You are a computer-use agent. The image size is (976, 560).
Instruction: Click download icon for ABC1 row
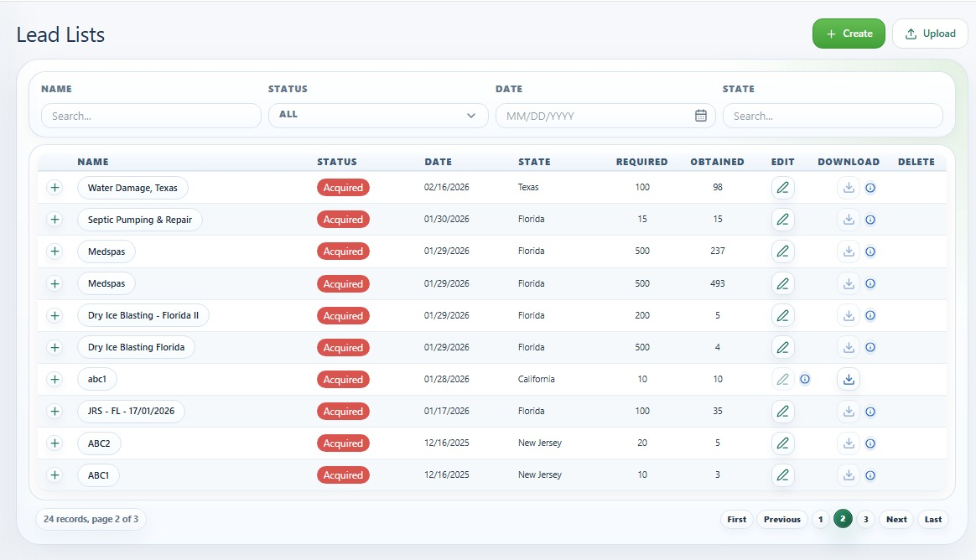pos(849,475)
